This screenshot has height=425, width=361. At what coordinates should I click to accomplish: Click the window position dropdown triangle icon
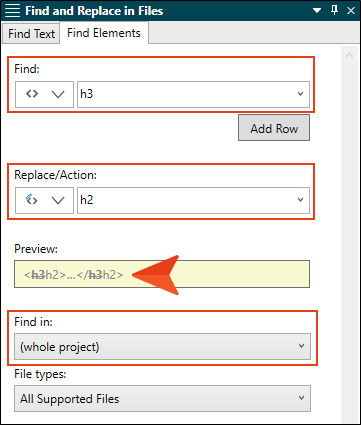click(x=317, y=11)
